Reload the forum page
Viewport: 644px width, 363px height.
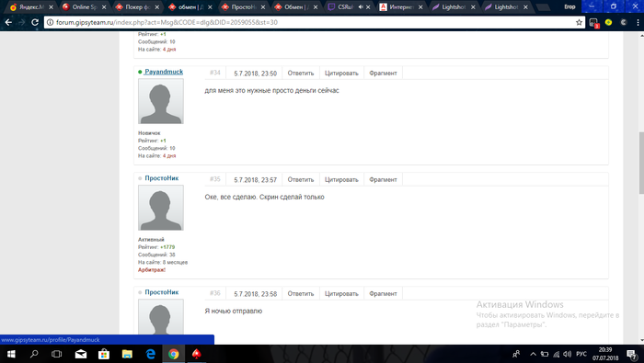35,22
